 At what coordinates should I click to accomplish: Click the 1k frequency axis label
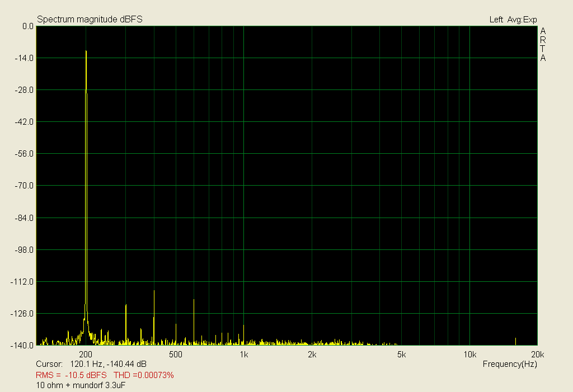tap(244, 355)
